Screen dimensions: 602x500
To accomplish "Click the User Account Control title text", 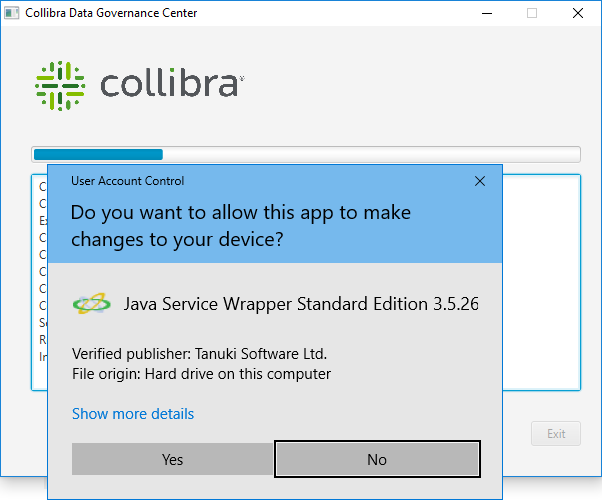I will tap(127, 181).
